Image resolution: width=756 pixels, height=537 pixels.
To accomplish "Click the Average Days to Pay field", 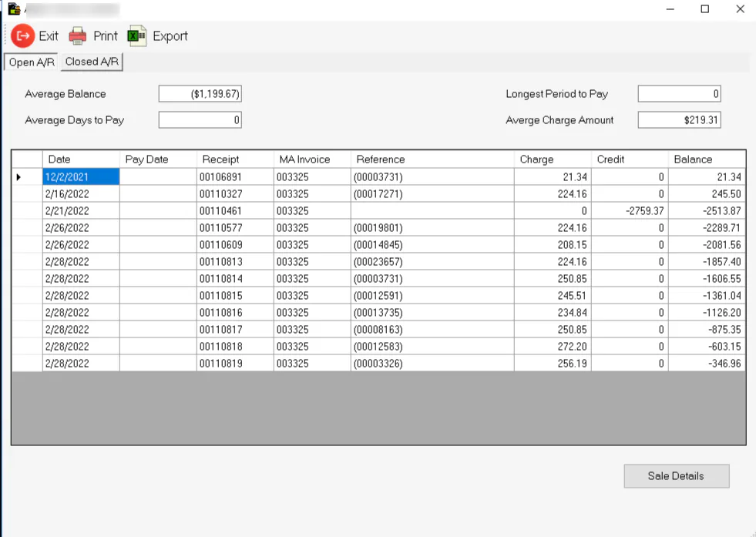I will [200, 120].
